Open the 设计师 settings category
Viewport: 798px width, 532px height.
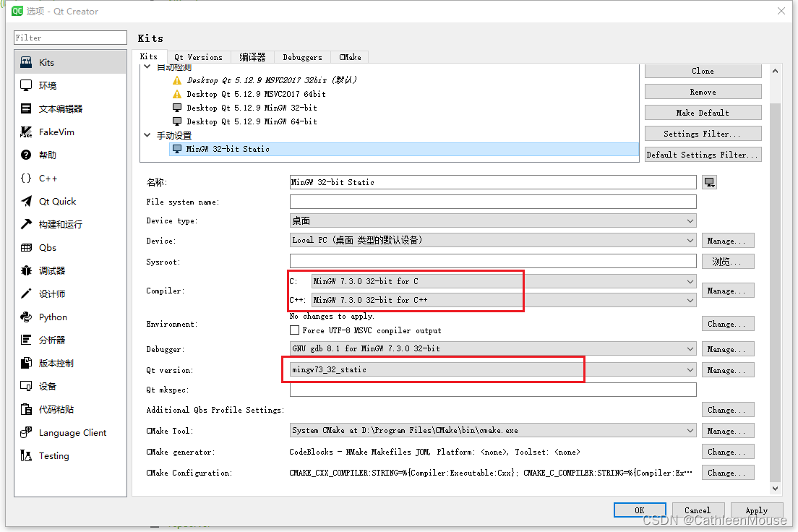(x=70, y=293)
